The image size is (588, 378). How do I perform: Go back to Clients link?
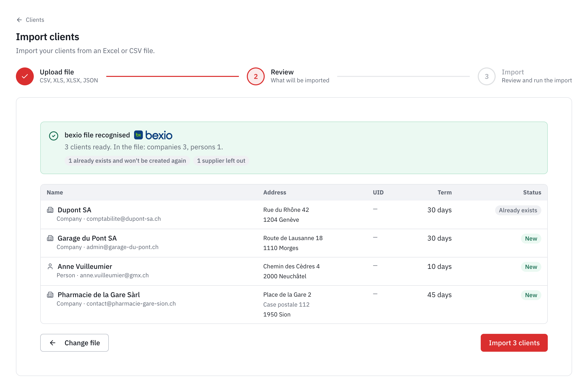[35, 20]
